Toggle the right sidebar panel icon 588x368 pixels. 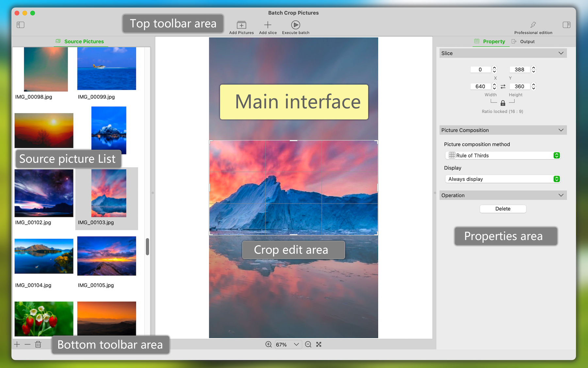point(566,25)
